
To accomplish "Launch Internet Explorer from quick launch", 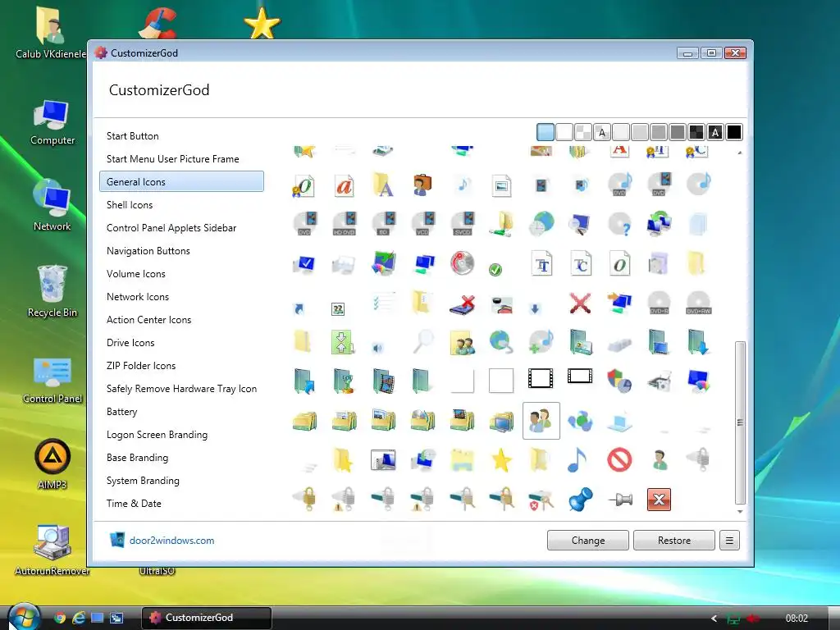I will pyautogui.click(x=79, y=618).
